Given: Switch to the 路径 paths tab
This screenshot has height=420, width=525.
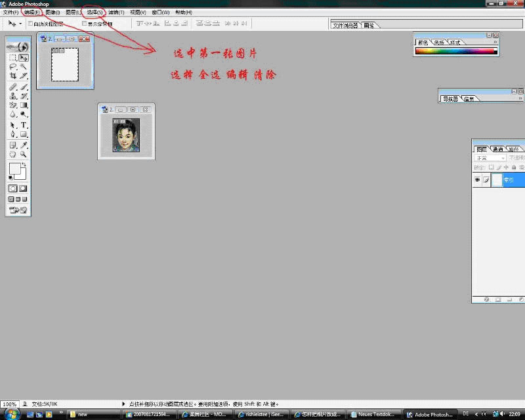Looking at the screenshot, I should click(514, 150).
